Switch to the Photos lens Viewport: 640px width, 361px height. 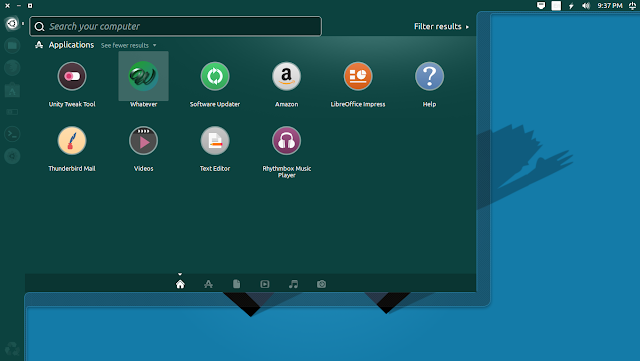(321, 284)
